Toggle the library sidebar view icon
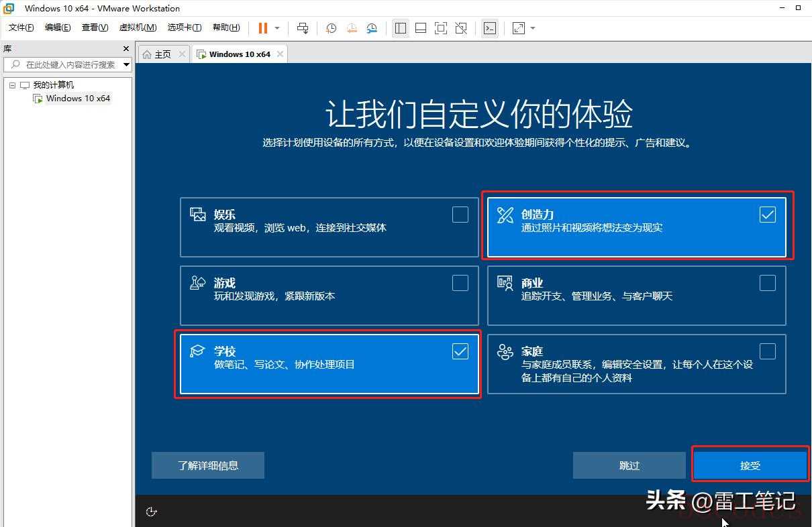812x527 pixels. coord(401,28)
